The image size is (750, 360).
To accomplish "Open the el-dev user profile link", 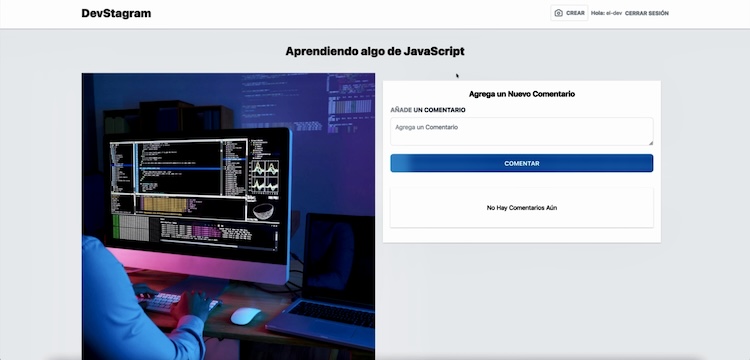I will tap(614, 13).
